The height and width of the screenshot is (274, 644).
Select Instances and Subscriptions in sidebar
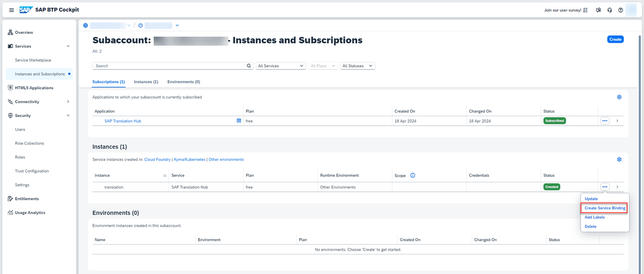[39, 74]
